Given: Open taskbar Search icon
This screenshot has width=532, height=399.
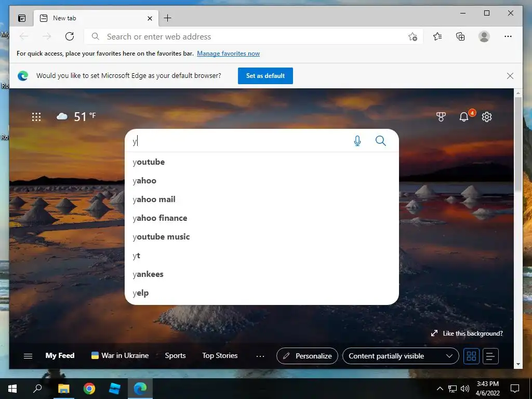Looking at the screenshot, I should (x=37, y=389).
